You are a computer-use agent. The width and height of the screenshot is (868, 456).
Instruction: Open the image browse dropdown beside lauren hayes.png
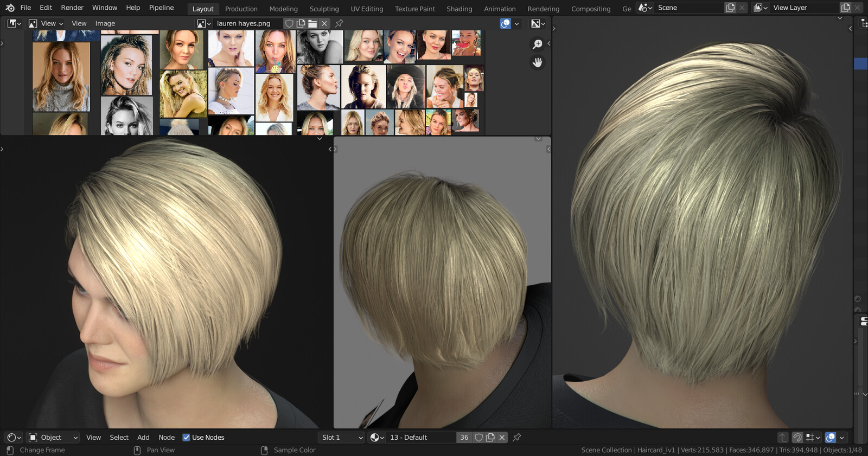pyautogui.click(x=204, y=23)
